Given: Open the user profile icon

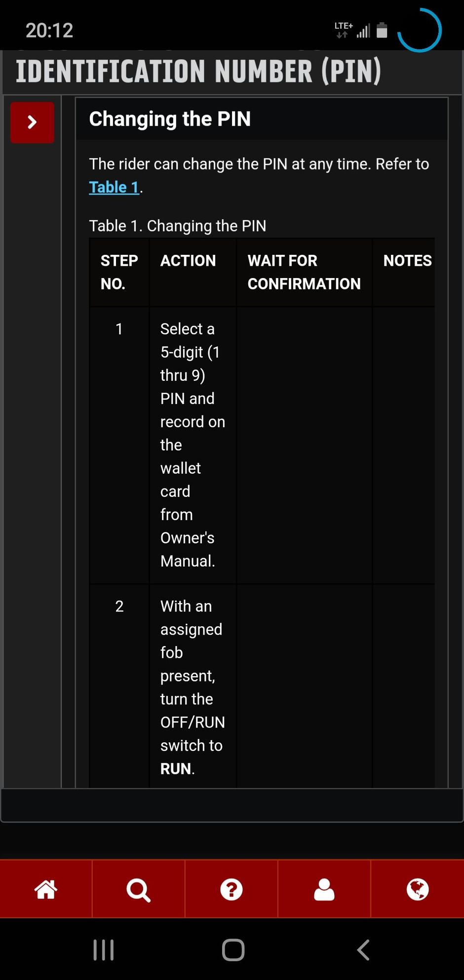Looking at the screenshot, I should click(x=324, y=889).
